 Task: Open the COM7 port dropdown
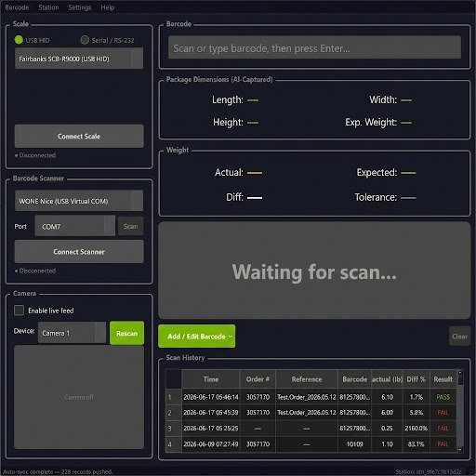pos(75,226)
